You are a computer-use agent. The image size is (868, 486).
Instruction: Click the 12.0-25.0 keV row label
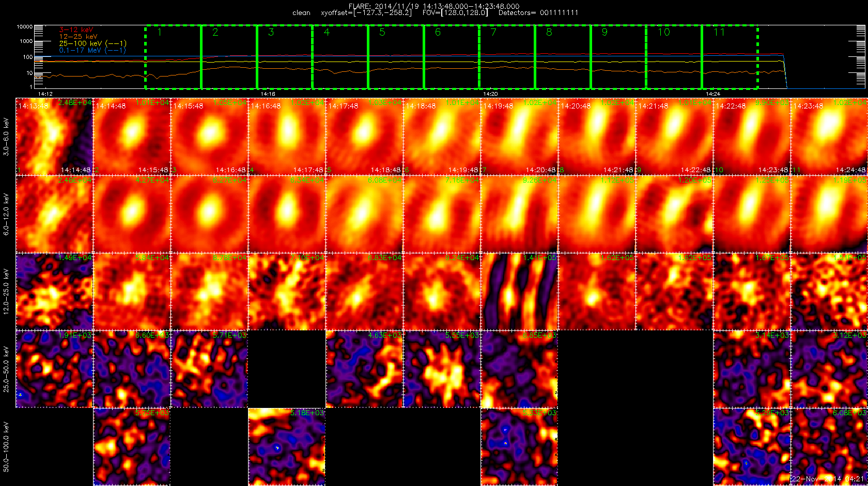pos(6,292)
